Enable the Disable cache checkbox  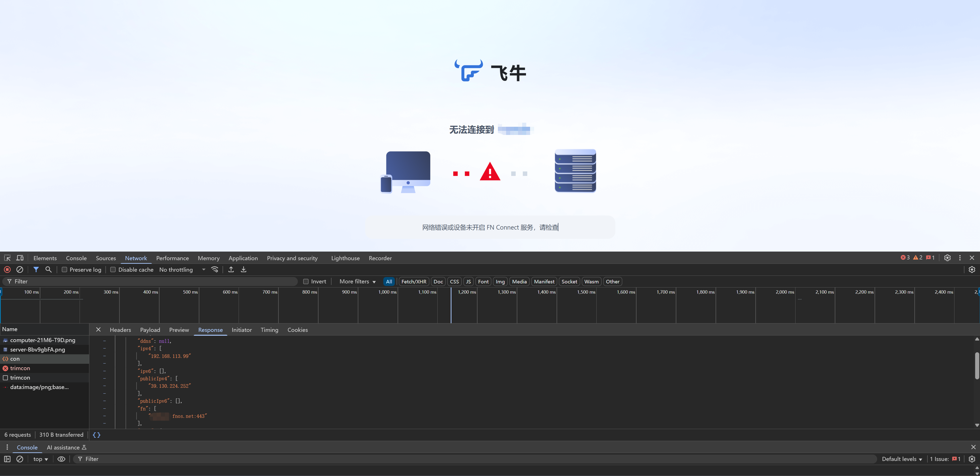(x=113, y=270)
